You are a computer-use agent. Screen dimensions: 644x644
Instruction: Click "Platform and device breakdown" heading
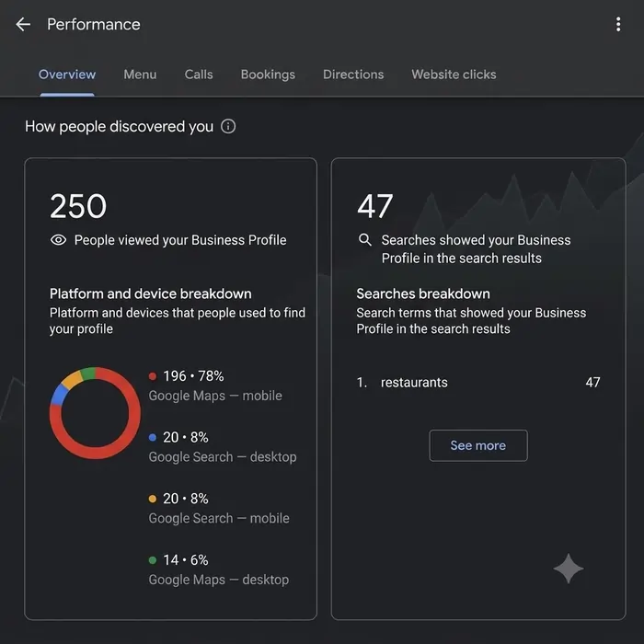[150, 293]
